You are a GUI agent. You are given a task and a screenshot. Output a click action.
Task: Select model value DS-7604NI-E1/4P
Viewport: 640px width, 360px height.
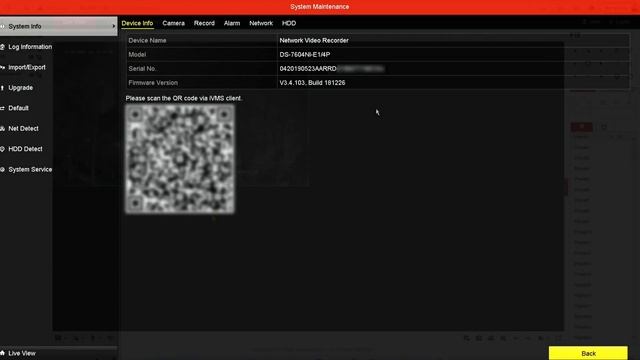(x=304, y=54)
